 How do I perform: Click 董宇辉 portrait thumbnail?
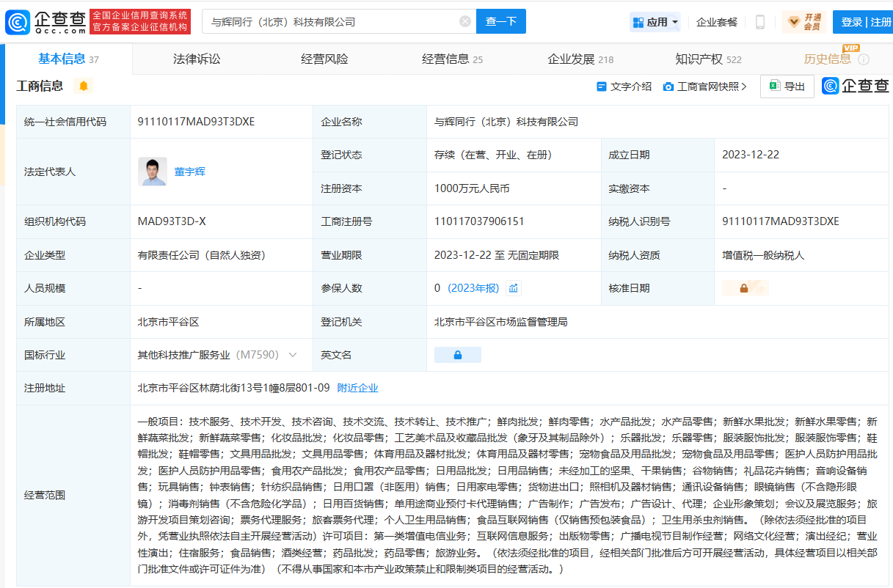tap(153, 172)
